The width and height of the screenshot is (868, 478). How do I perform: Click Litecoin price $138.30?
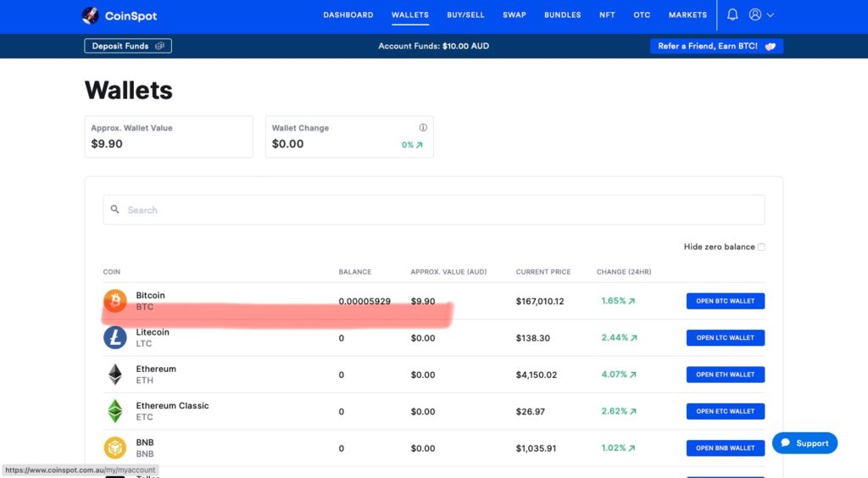tap(532, 338)
